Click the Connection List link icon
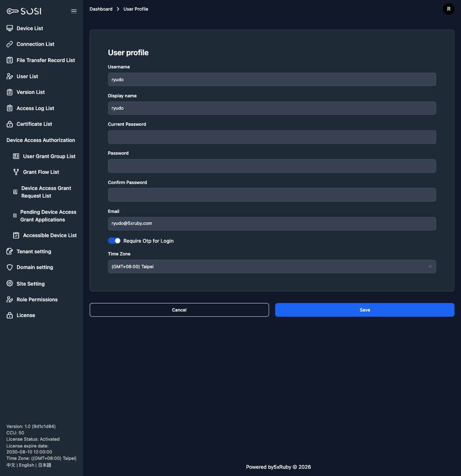 pyautogui.click(x=10, y=44)
